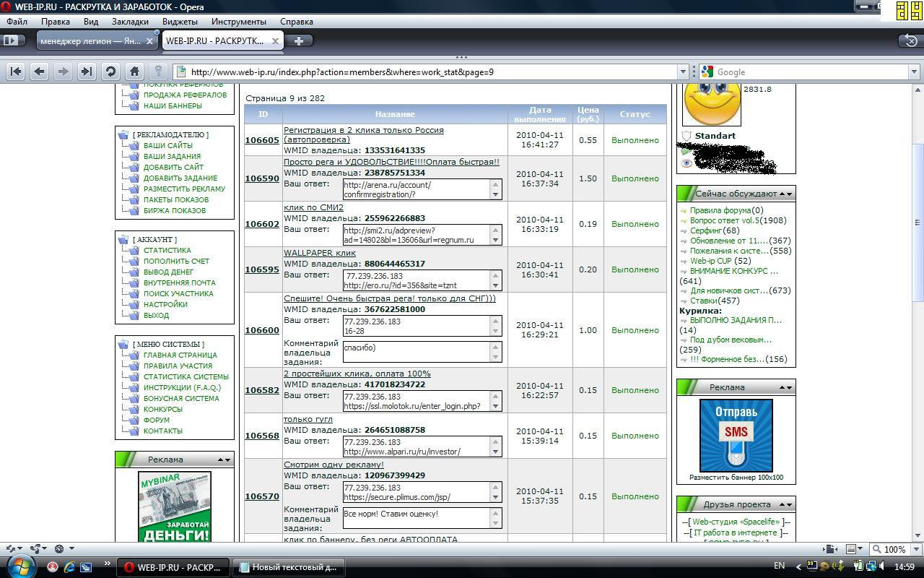Open WALLPAPER клик task link
This screenshot has width=924, height=578.
[320, 253]
